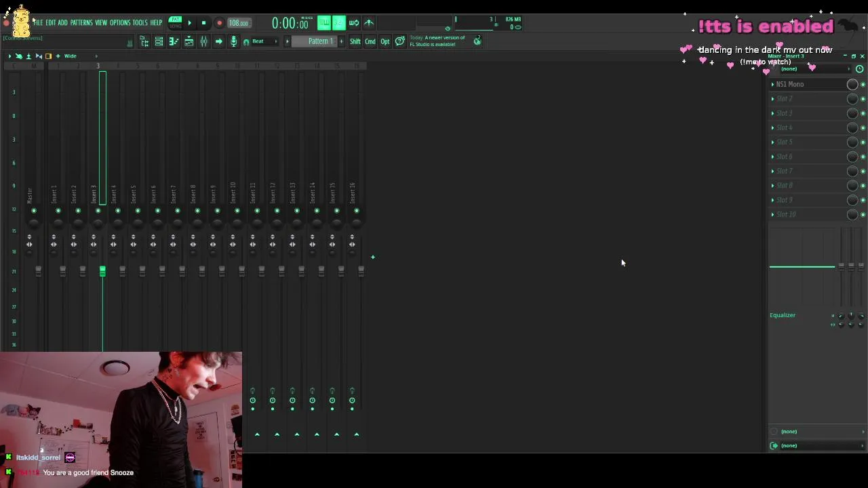Click the loop recording icon in top toolbar
Viewport: 868px width, 488px height.
pos(354,22)
